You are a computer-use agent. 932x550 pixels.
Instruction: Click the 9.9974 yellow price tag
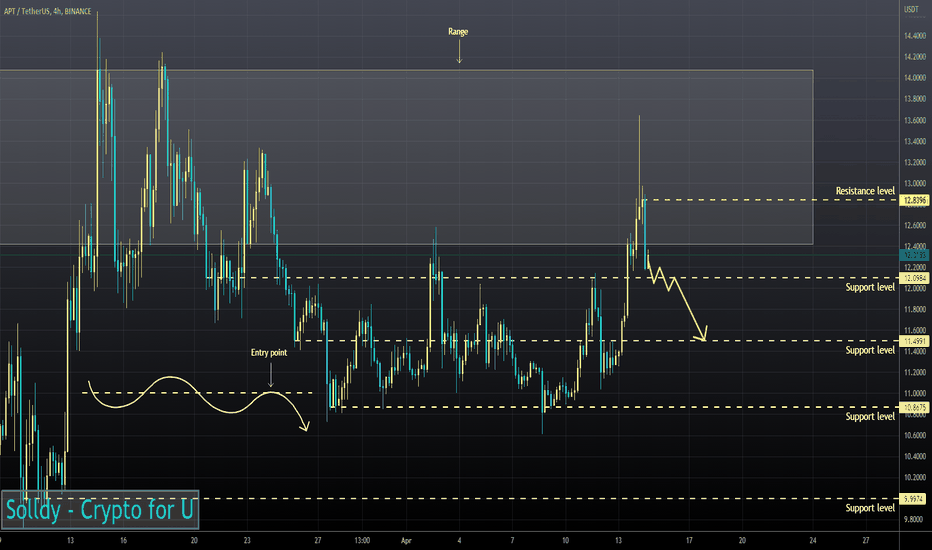tap(915, 499)
